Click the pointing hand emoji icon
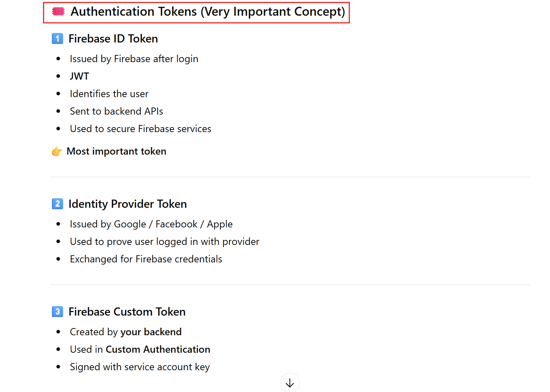This screenshot has width=550, height=392. click(x=57, y=152)
